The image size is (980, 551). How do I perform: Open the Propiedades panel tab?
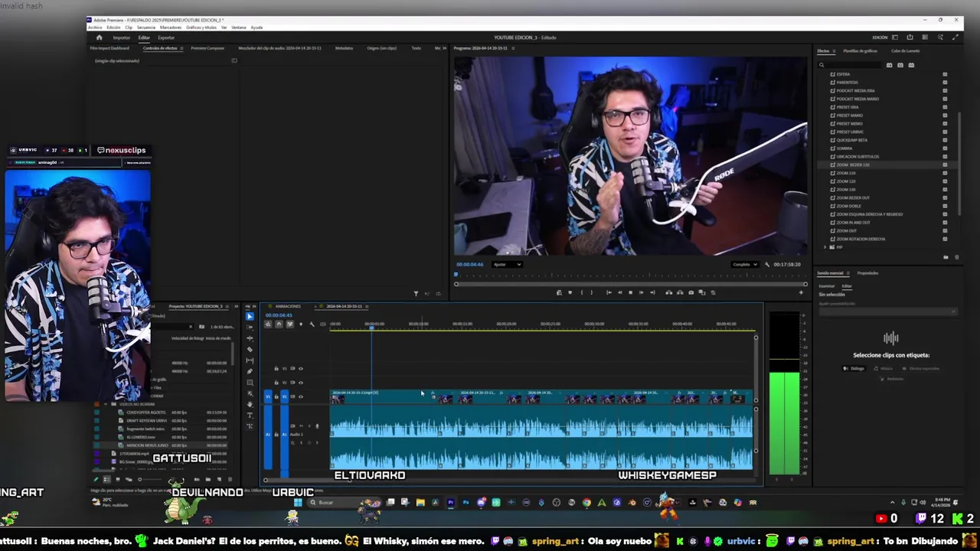pos(867,273)
